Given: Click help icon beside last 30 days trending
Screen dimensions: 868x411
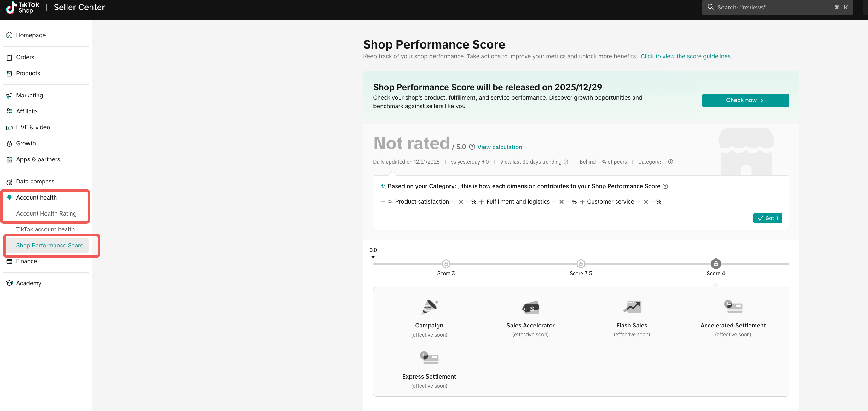Looking at the screenshot, I should click(x=566, y=162).
